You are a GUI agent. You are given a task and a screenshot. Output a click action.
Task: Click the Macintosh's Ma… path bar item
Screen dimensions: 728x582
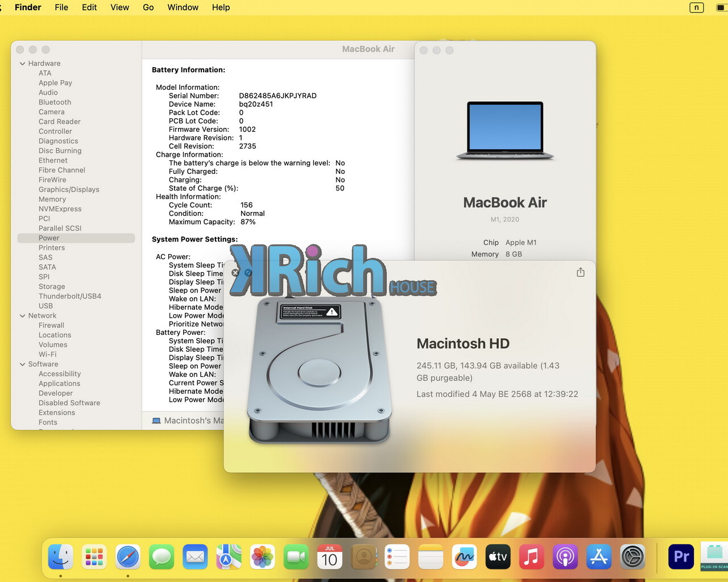[188, 421]
